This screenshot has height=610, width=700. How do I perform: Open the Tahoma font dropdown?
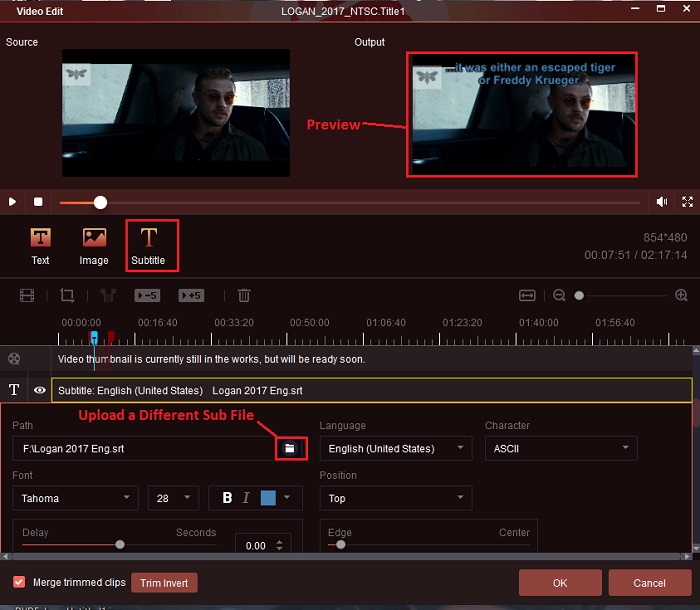coord(75,498)
